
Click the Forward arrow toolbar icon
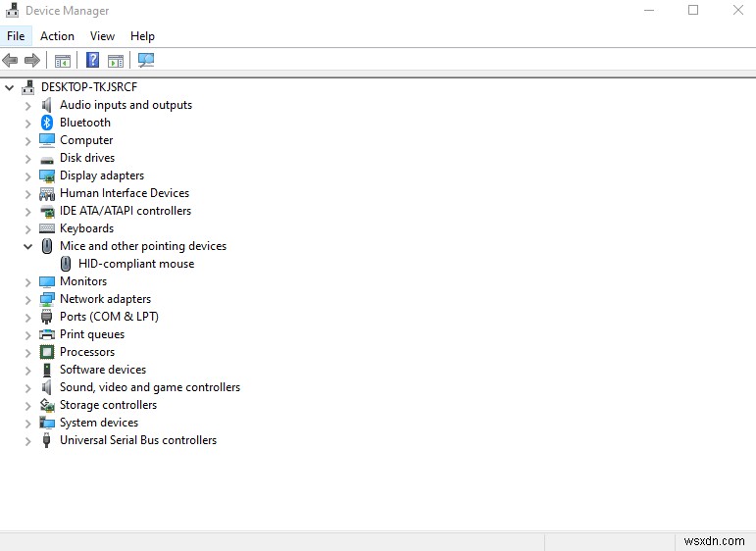(31, 60)
